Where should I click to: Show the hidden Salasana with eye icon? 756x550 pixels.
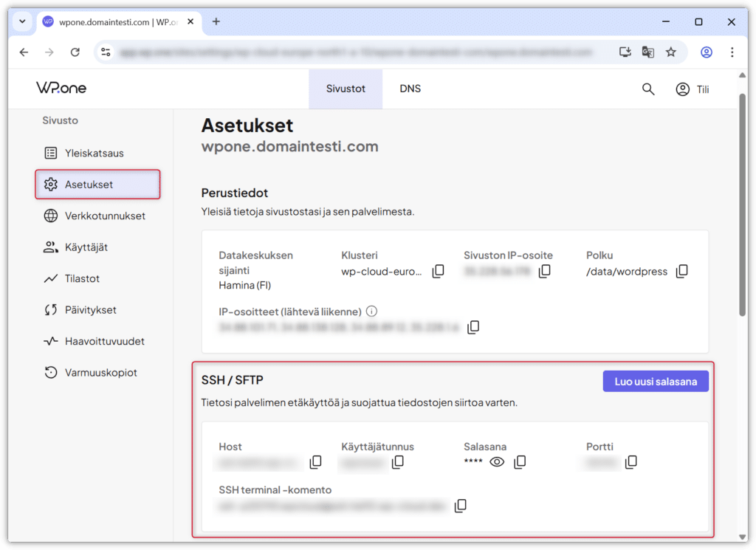click(497, 462)
